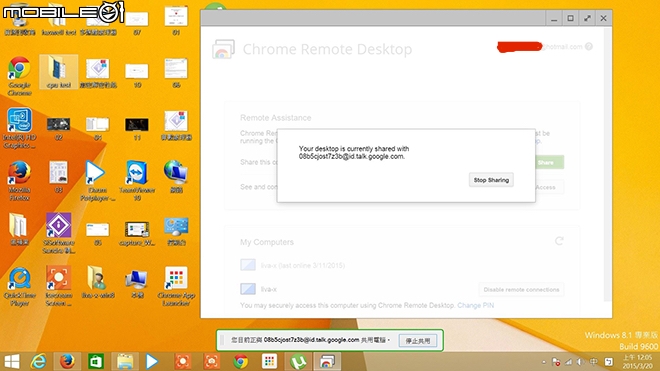Launch PotPlayer from the taskbar
Viewport: 660px width, 371px height.
pos(152,361)
